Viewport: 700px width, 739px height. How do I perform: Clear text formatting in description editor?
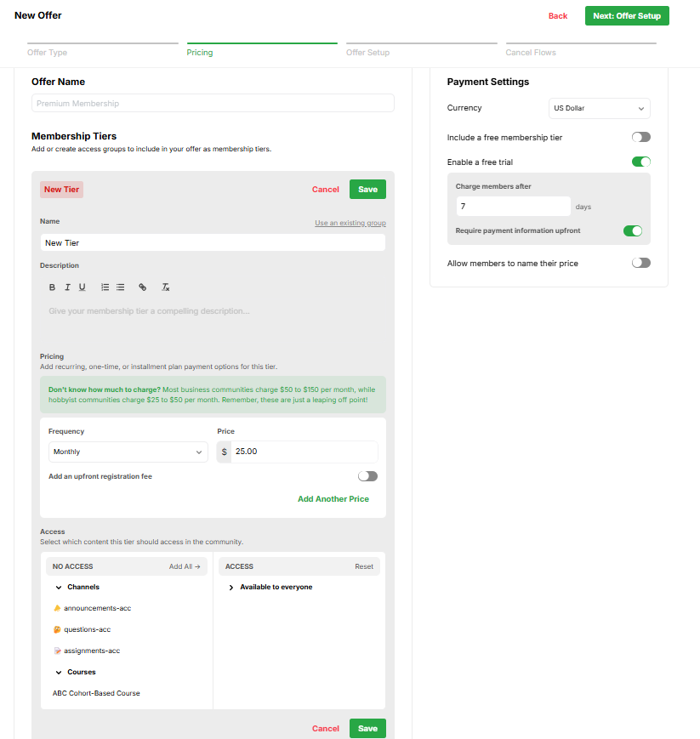click(166, 287)
